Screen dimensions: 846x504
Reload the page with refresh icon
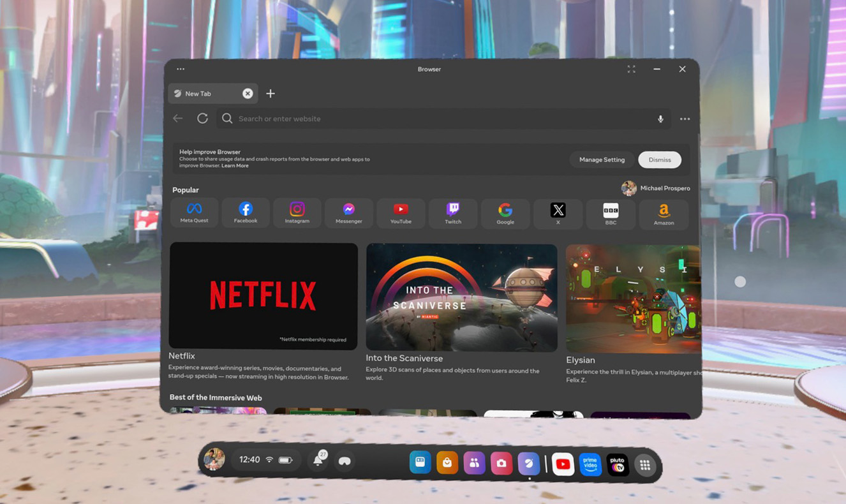pos(202,119)
